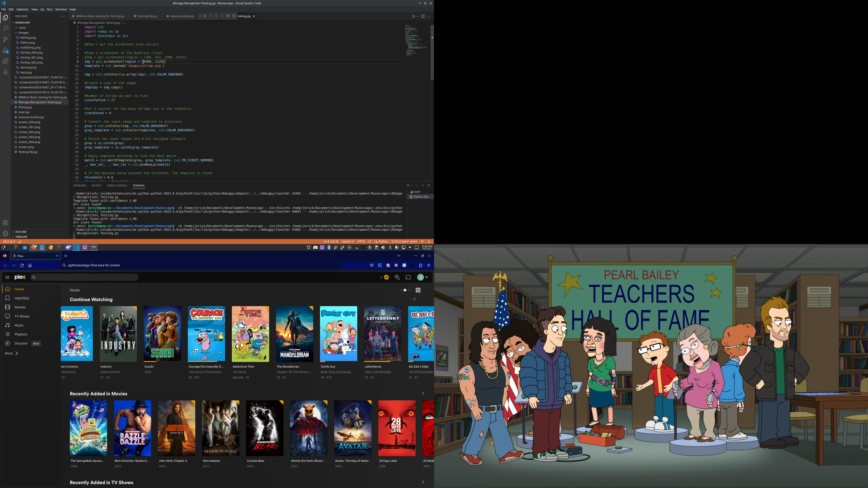The height and width of the screenshot is (488, 868).
Task: Open the VS Code Extensions view
Action: (5, 61)
